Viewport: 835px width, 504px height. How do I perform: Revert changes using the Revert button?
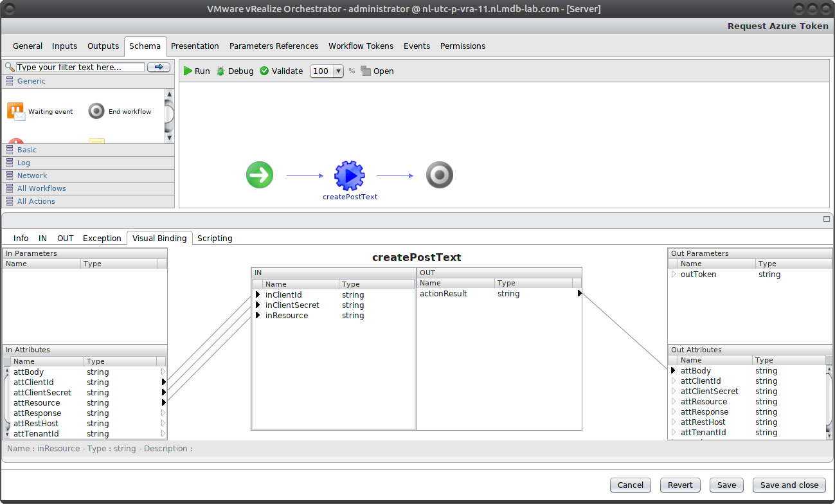coord(680,485)
